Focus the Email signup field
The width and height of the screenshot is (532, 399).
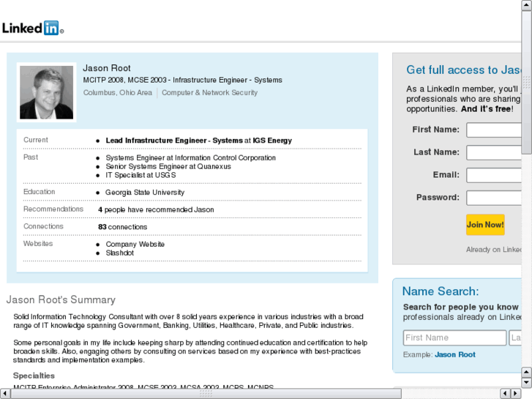pyautogui.click(x=494, y=175)
